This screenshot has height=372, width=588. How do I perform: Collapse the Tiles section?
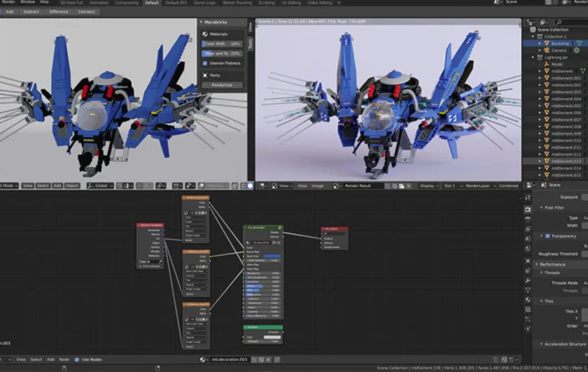(x=542, y=301)
